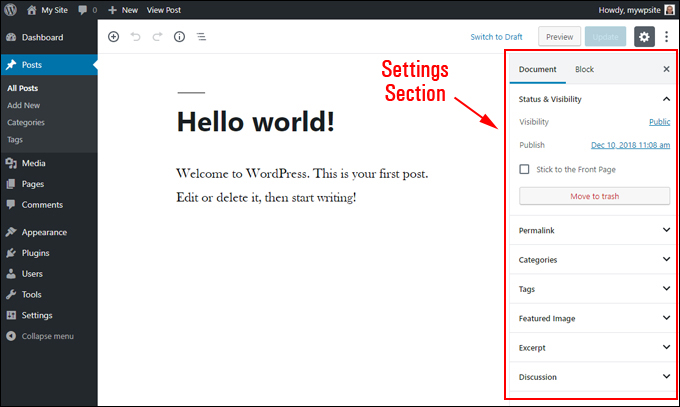Click the Media icon in the sidebar
This screenshot has height=407, width=680.
coord(11,163)
